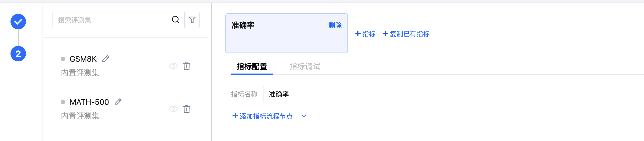The image size is (644, 141).
Task: Toggle preview eye for GSM8K
Action: pyautogui.click(x=173, y=66)
